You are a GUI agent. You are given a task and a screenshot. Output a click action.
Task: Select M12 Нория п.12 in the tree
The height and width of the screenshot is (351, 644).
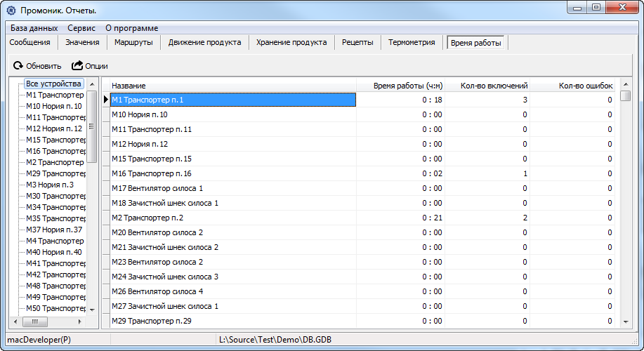pyautogui.click(x=54, y=128)
